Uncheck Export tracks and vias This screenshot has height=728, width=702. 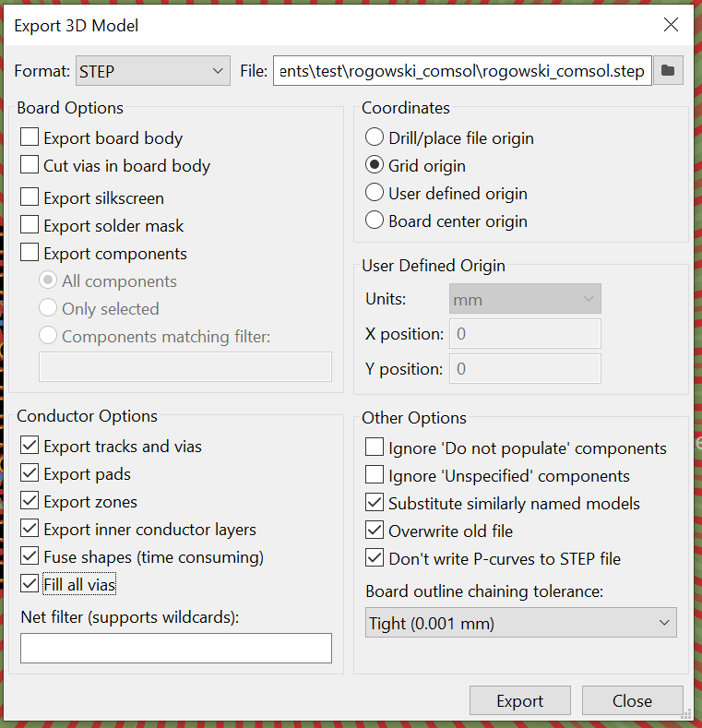(x=30, y=447)
